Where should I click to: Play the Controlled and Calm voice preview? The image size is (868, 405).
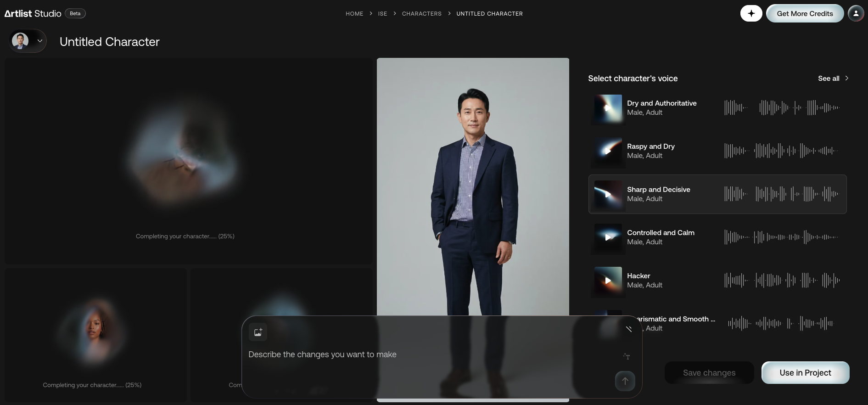[x=608, y=237]
